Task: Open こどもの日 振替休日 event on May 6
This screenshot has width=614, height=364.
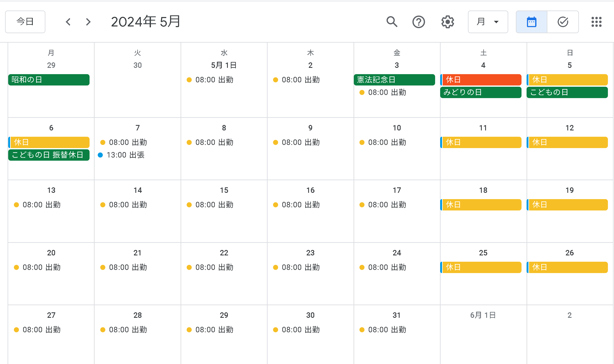Action: [49, 155]
